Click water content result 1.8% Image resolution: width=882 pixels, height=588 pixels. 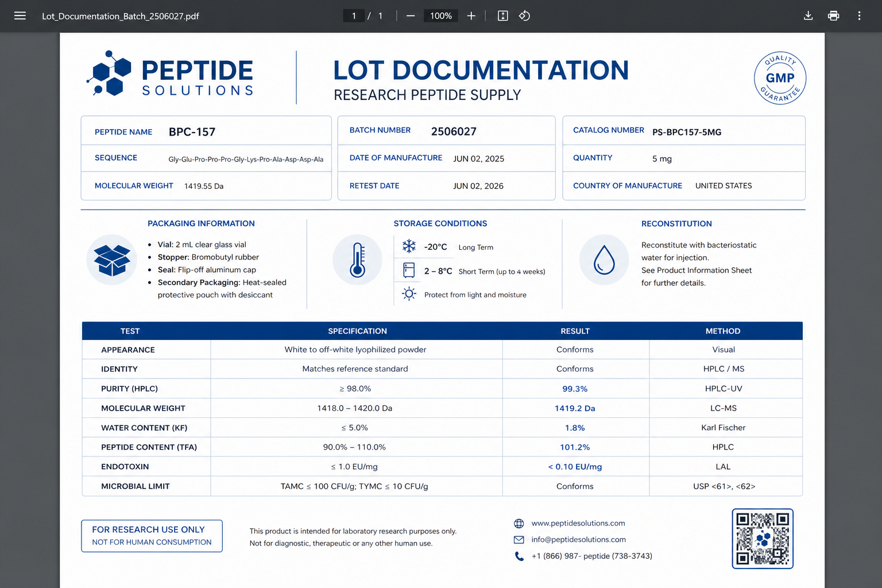[x=575, y=428]
